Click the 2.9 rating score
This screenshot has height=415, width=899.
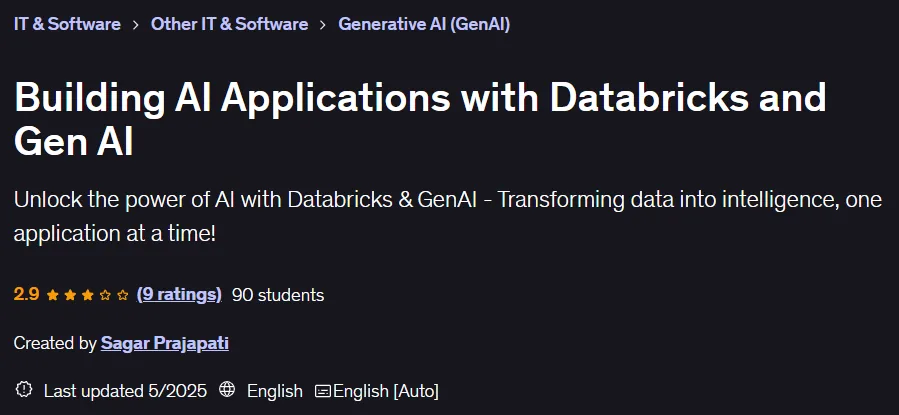[x=26, y=295]
